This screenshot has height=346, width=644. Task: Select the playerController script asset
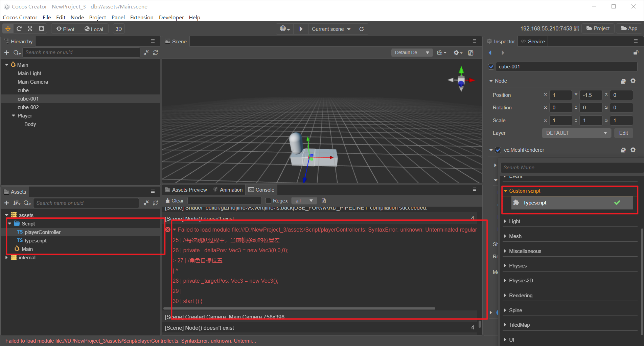coord(43,232)
